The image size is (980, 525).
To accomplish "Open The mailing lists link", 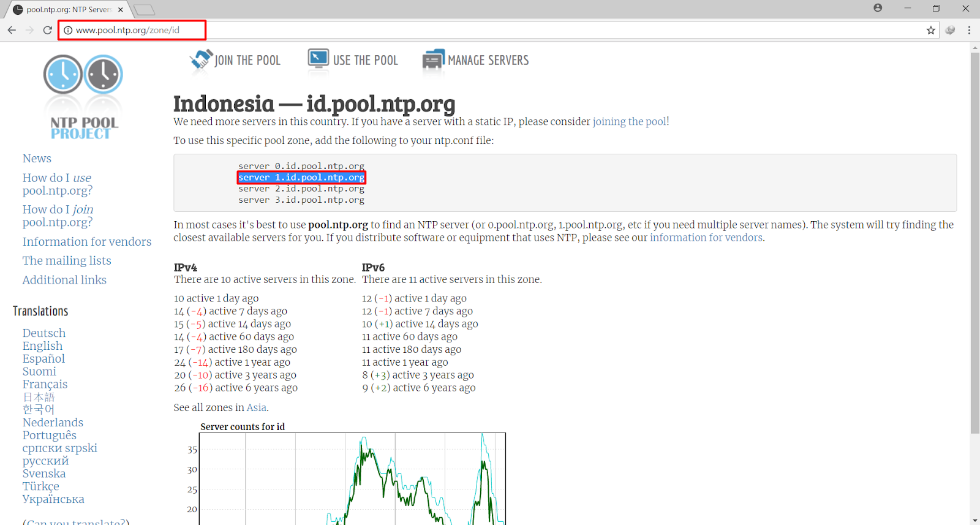I will coord(67,261).
